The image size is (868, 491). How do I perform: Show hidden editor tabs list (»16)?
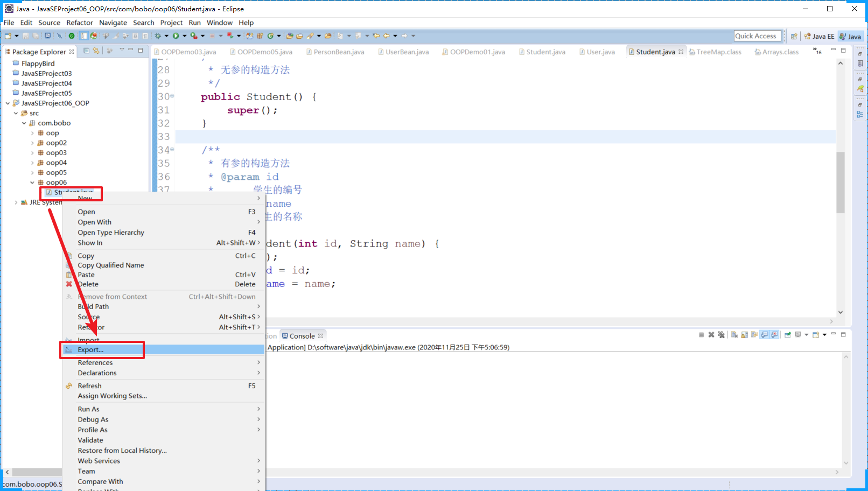point(817,51)
